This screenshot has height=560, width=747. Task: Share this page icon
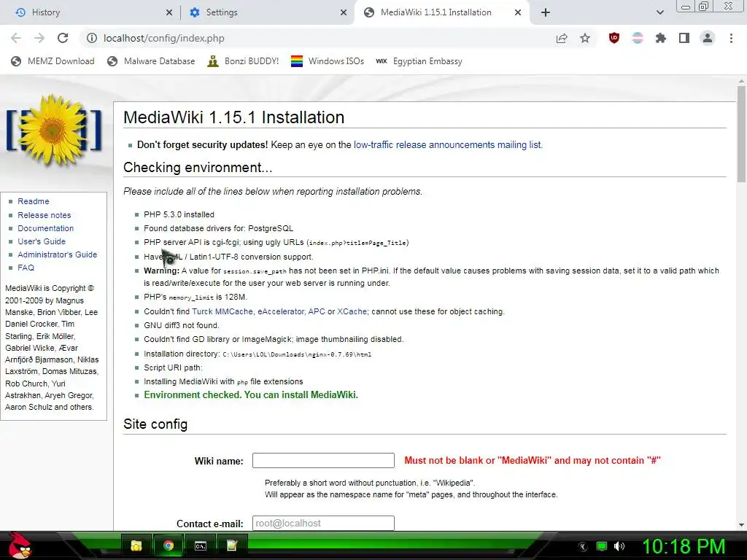coord(562,38)
